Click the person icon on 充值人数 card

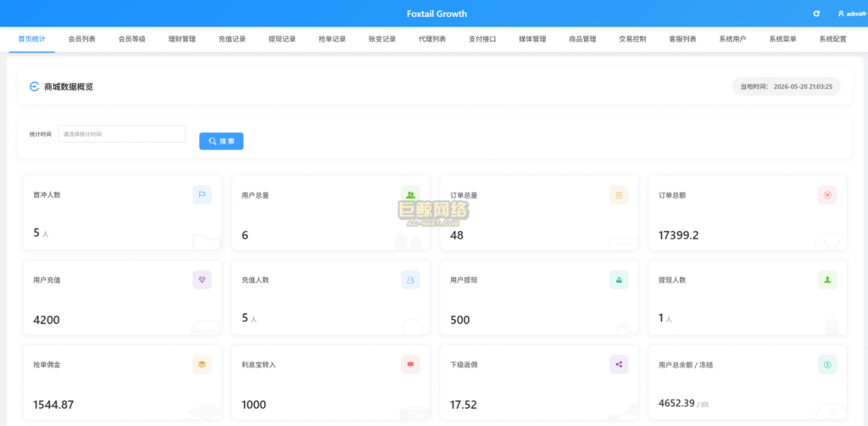pyautogui.click(x=410, y=280)
